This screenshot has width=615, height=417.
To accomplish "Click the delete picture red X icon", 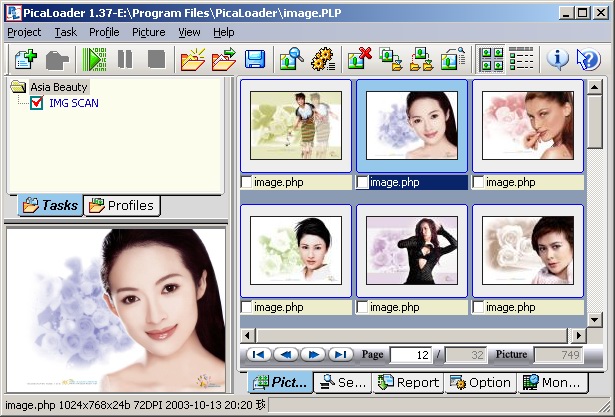I will point(359,59).
